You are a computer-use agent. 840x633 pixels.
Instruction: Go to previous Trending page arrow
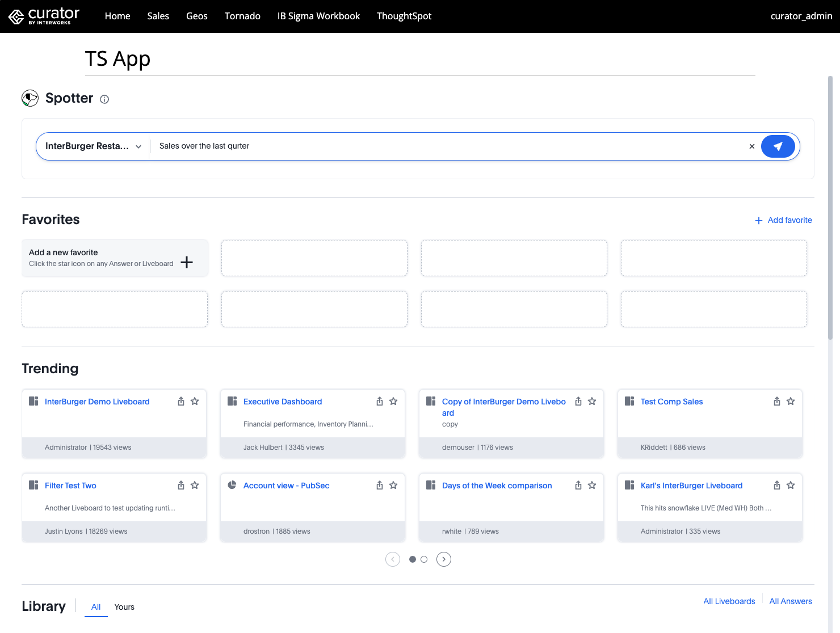click(x=393, y=559)
